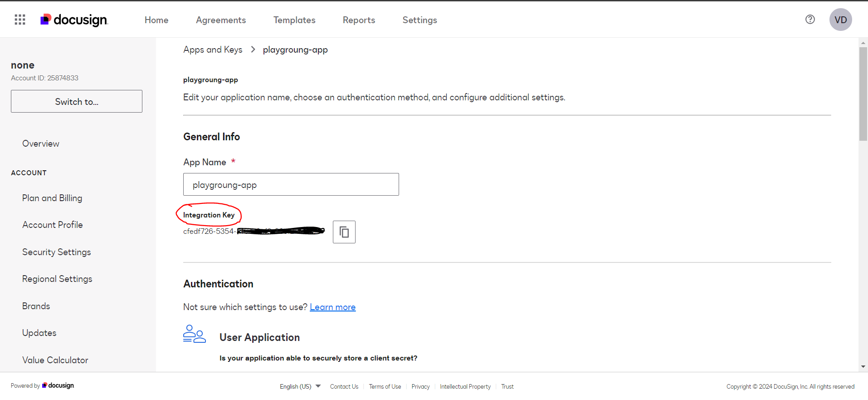Click the account name 'none'
The height and width of the screenshot is (400, 868).
pyautogui.click(x=23, y=65)
